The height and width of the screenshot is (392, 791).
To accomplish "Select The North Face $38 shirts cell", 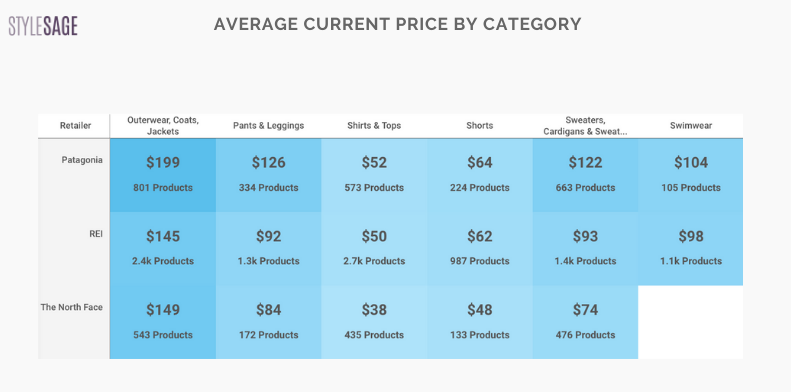I will pyautogui.click(x=374, y=322).
